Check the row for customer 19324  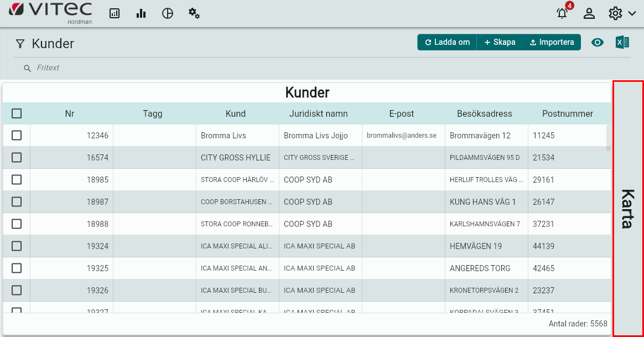(17, 246)
